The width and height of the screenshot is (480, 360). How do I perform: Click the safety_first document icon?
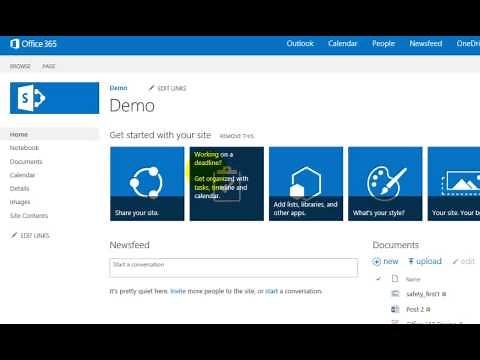(x=395, y=294)
